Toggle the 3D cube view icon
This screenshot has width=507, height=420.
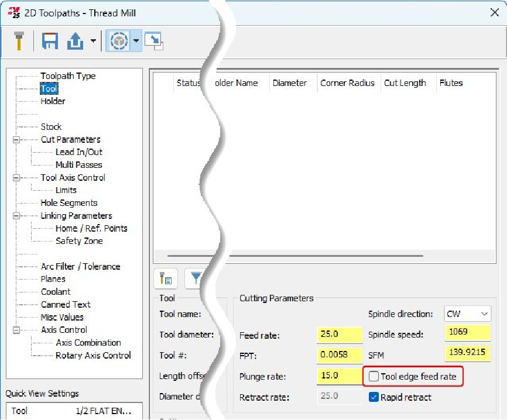(x=119, y=41)
